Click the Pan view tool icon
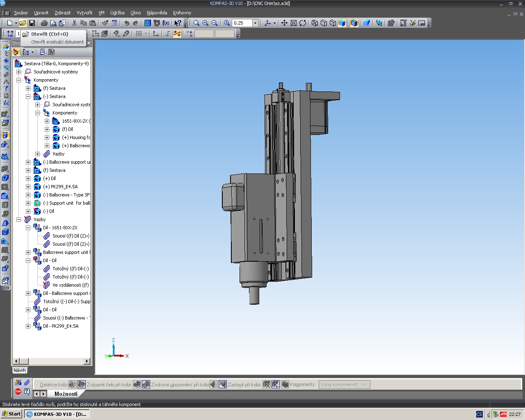The image size is (525, 420). pyautogui.click(x=284, y=23)
